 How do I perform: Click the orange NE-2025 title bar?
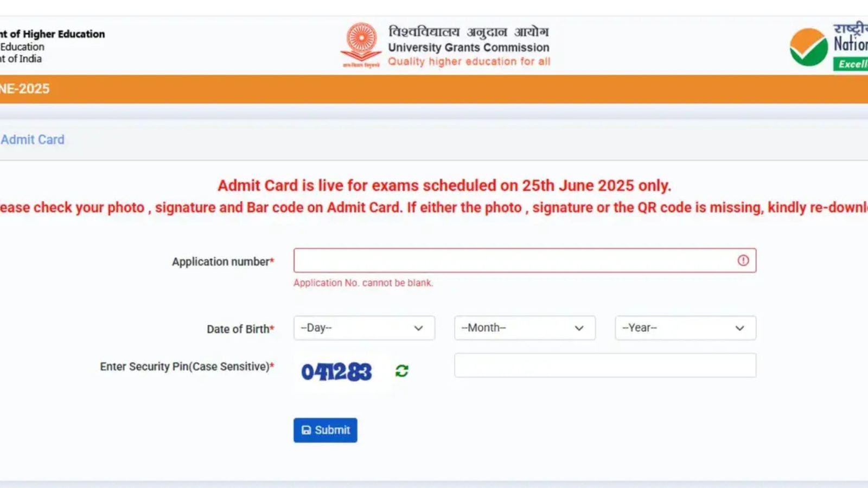tap(434, 89)
